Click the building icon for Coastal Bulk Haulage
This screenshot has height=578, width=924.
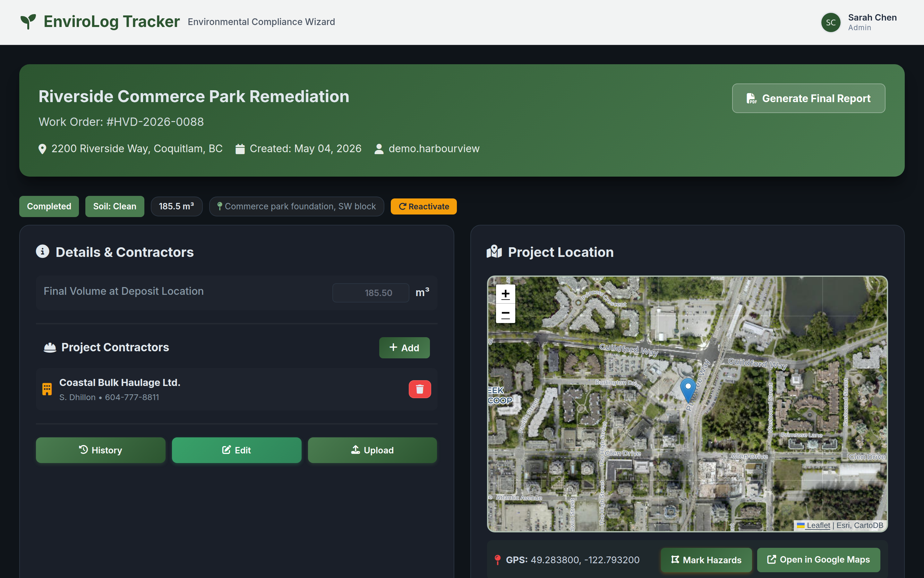tap(47, 389)
